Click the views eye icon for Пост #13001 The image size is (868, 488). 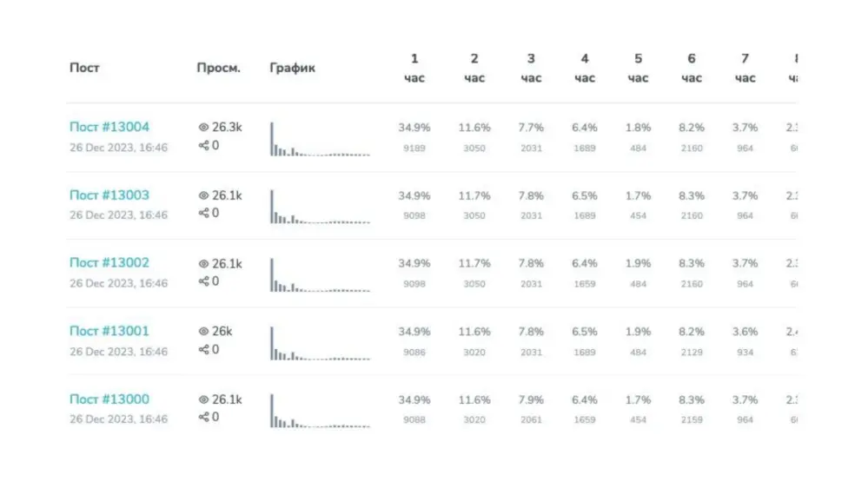(204, 332)
